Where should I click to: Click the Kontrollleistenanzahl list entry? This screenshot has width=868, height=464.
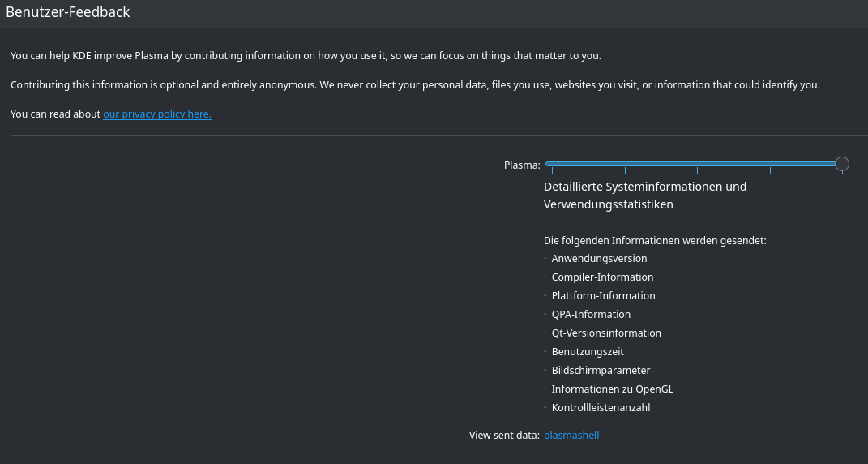(601, 408)
